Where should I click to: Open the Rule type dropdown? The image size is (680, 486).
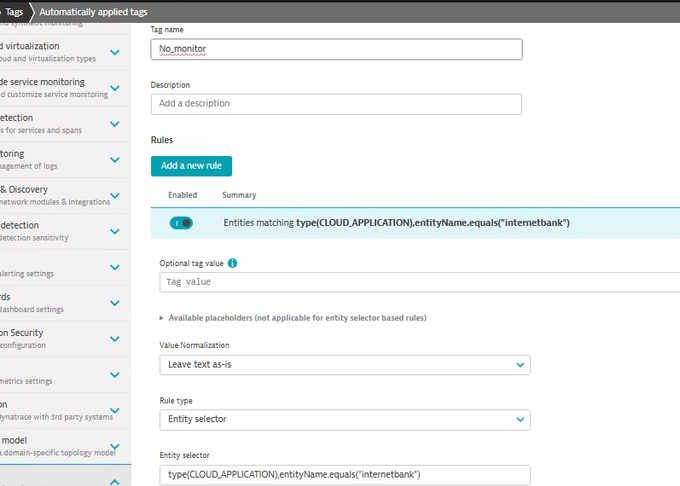344,420
